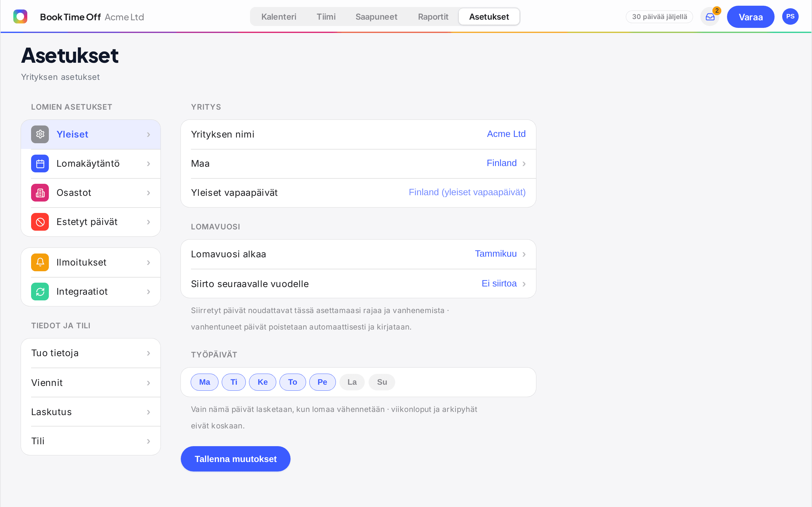Open Siirto seuraavalle vuodelle options
The height and width of the screenshot is (507, 812).
click(x=358, y=284)
